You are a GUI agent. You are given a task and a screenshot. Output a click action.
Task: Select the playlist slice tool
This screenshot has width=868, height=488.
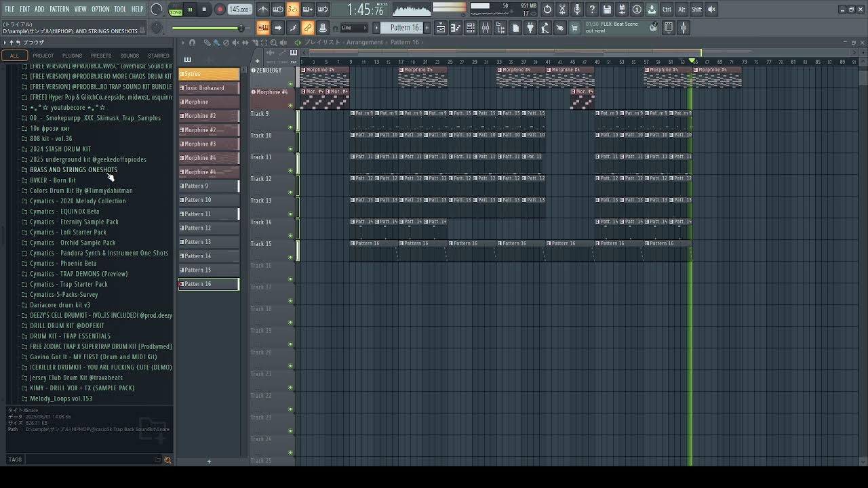(256, 43)
